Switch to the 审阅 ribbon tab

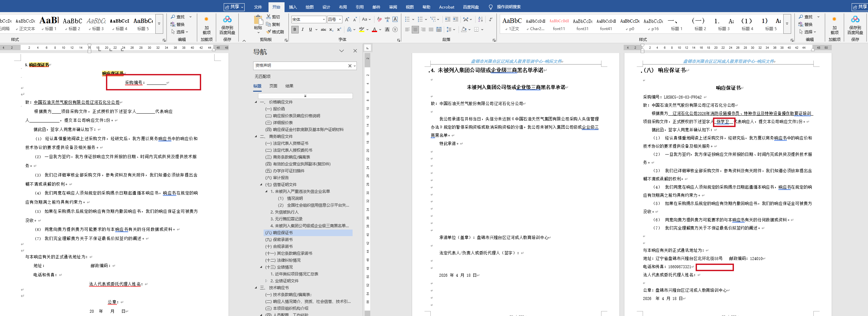(x=393, y=7)
